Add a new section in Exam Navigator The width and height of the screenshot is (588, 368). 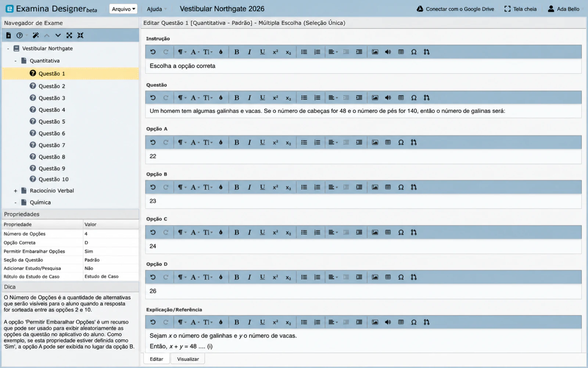[8, 35]
